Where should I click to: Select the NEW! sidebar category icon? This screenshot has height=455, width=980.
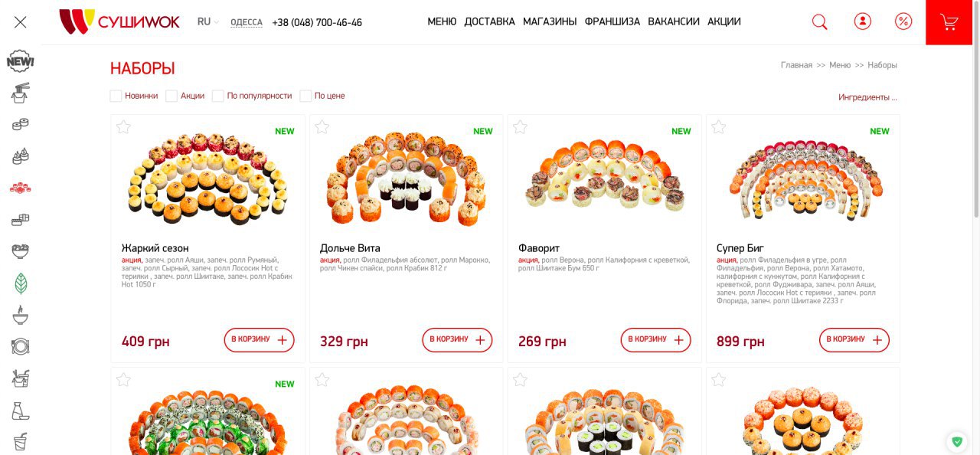click(x=20, y=61)
